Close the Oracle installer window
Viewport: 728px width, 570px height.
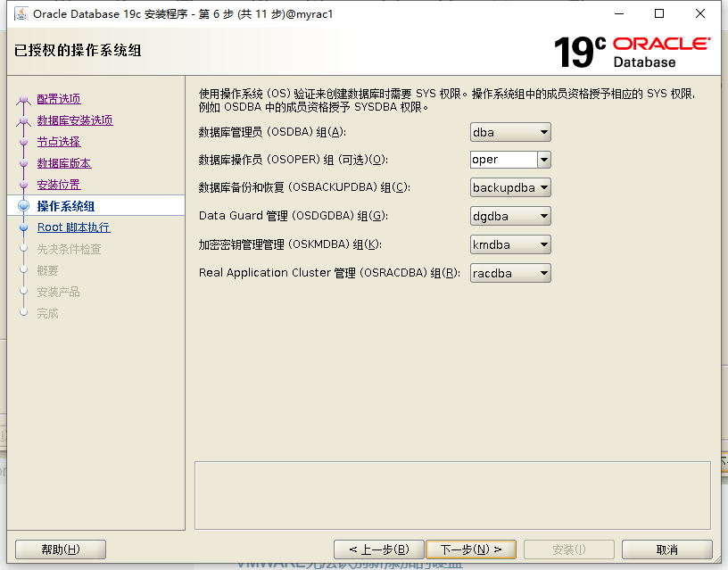point(700,14)
